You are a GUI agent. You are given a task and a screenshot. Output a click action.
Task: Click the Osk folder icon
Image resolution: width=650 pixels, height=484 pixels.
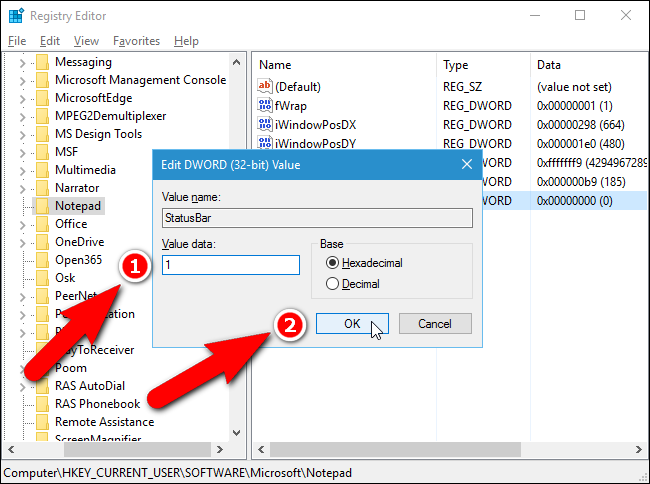pyautogui.click(x=42, y=278)
